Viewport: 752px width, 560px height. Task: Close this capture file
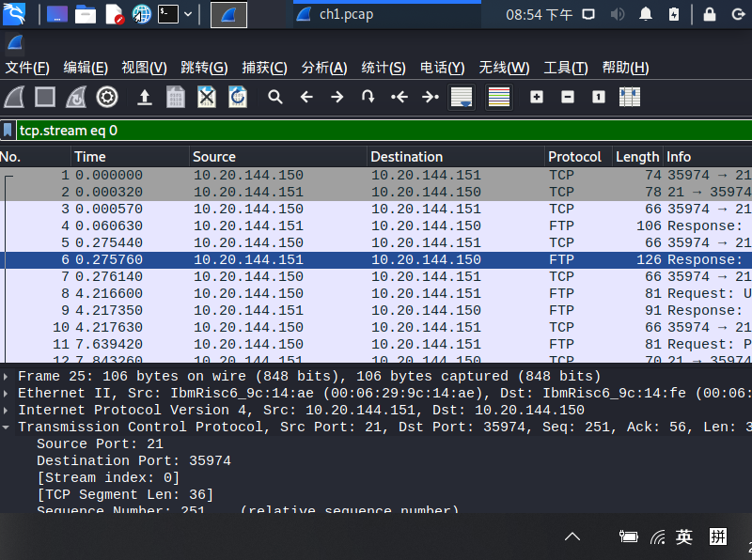click(207, 98)
